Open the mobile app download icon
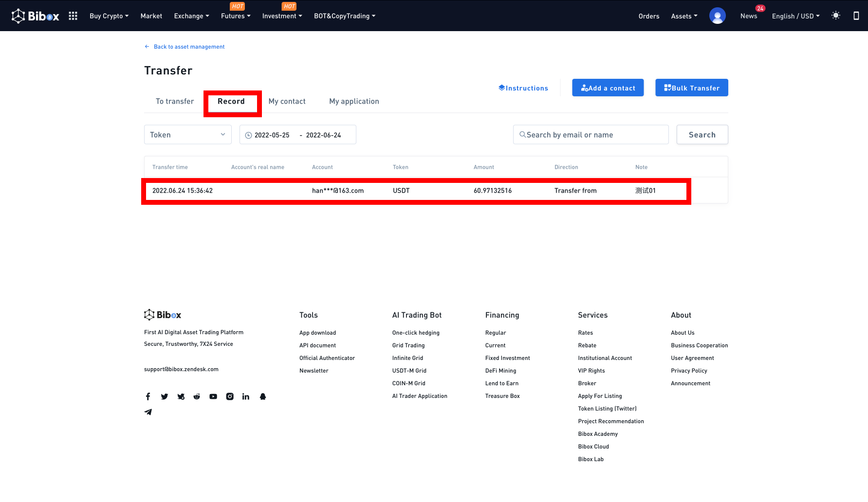Screen dimensions: 868x502 [x=856, y=16]
